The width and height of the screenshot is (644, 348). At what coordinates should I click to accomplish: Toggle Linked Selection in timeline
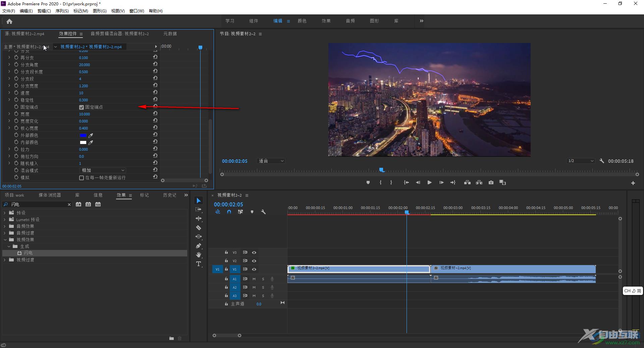pos(240,212)
